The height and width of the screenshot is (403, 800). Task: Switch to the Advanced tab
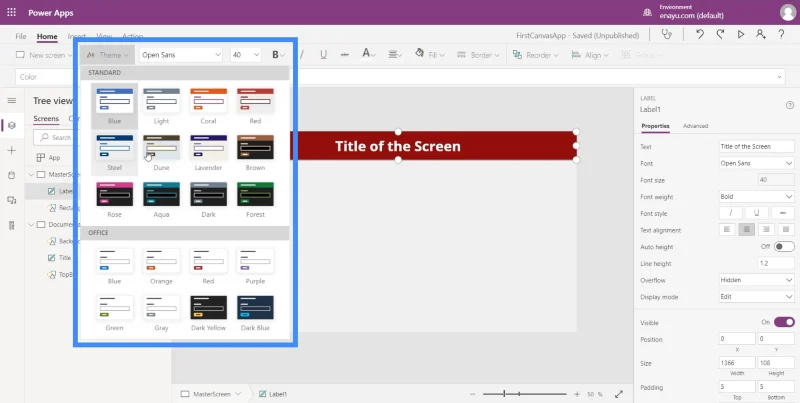coord(695,125)
